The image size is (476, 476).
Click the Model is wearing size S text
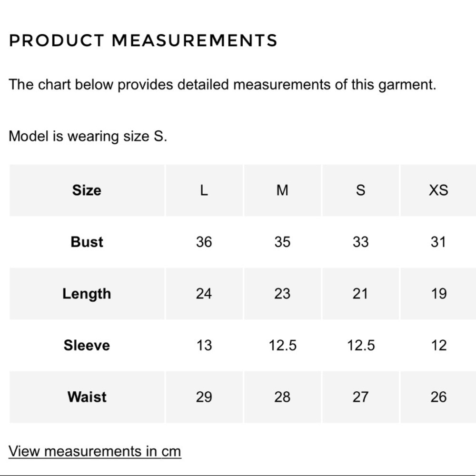(x=88, y=136)
